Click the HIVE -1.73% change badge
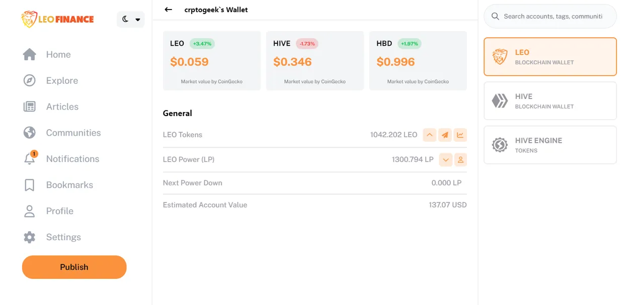 pyautogui.click(x=307, y=44)
